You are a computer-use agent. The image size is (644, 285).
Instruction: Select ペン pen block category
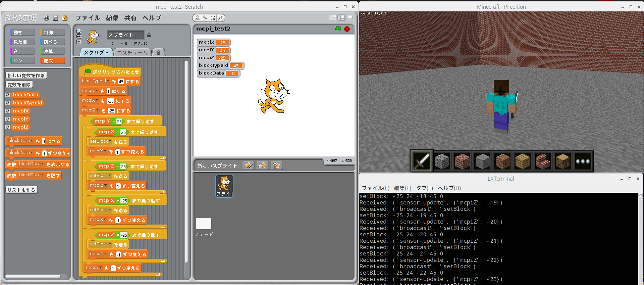(22, 61)
